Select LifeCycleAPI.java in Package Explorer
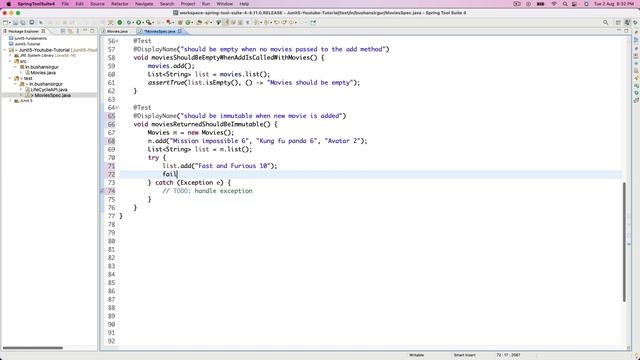The width and height of the screenshot is (640, 360). coord(48,89)
